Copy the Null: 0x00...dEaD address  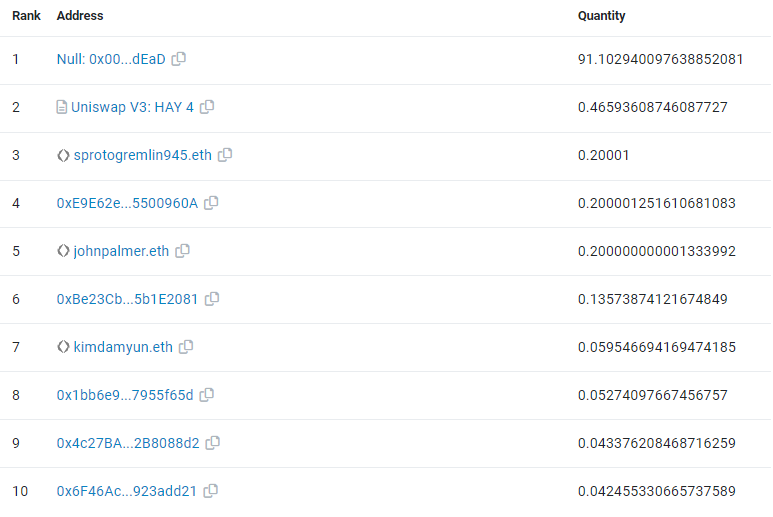tap(179, 59)
